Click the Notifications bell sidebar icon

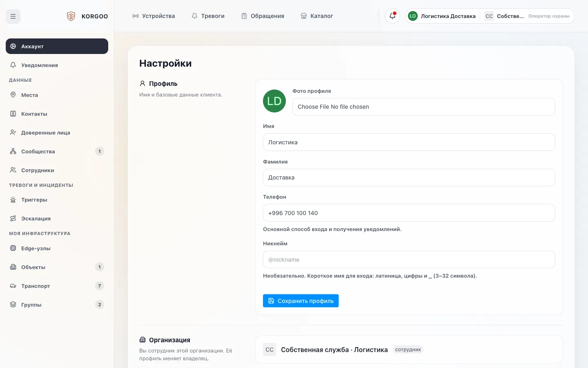(x=13, y=65)
